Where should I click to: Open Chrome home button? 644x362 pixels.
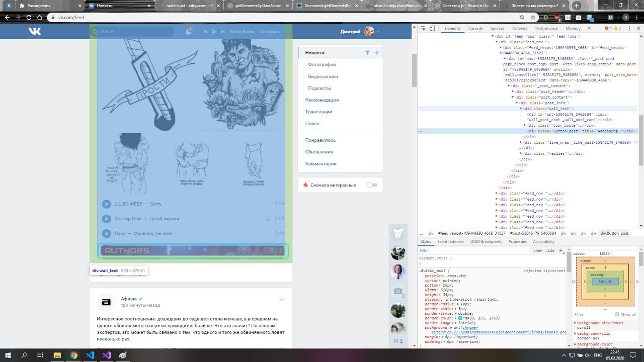coord(40,17)
